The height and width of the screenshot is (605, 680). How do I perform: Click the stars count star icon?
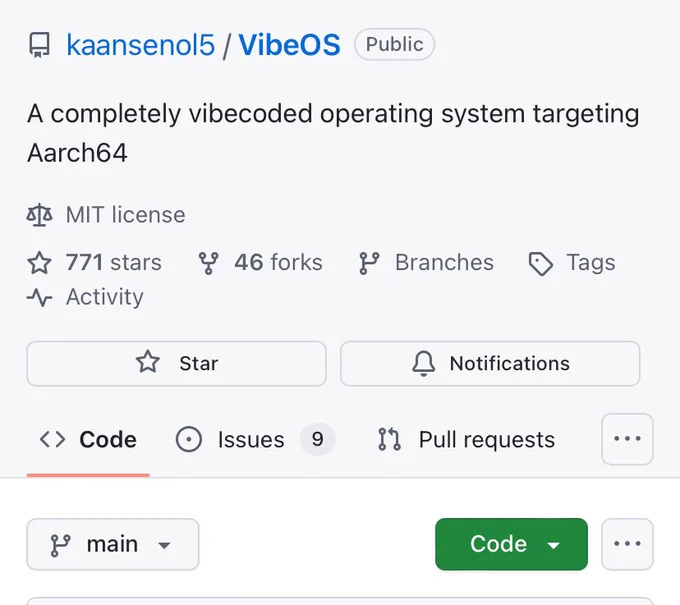tap(39, 263)
